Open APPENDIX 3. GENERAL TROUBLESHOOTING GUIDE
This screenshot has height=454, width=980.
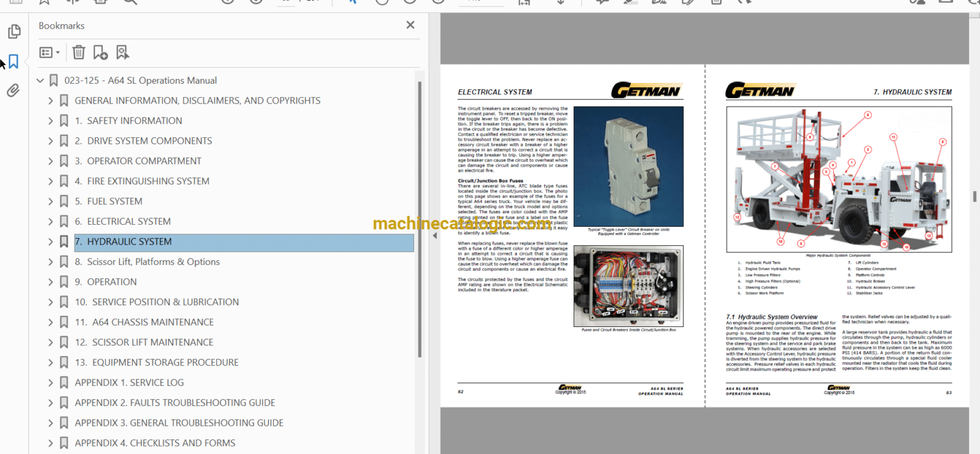pyautogui.click(x=179, y=423)
